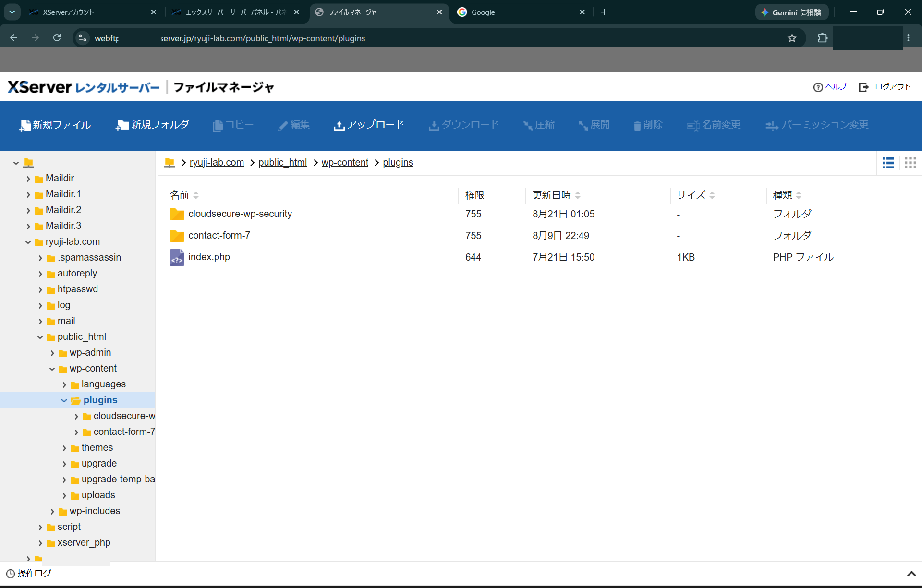This screenshot has height=588, width=922.
Task: Click the cloudsecure-wp-security folder icon in file list
Action: pyautogui.click(x=177, y=214)
